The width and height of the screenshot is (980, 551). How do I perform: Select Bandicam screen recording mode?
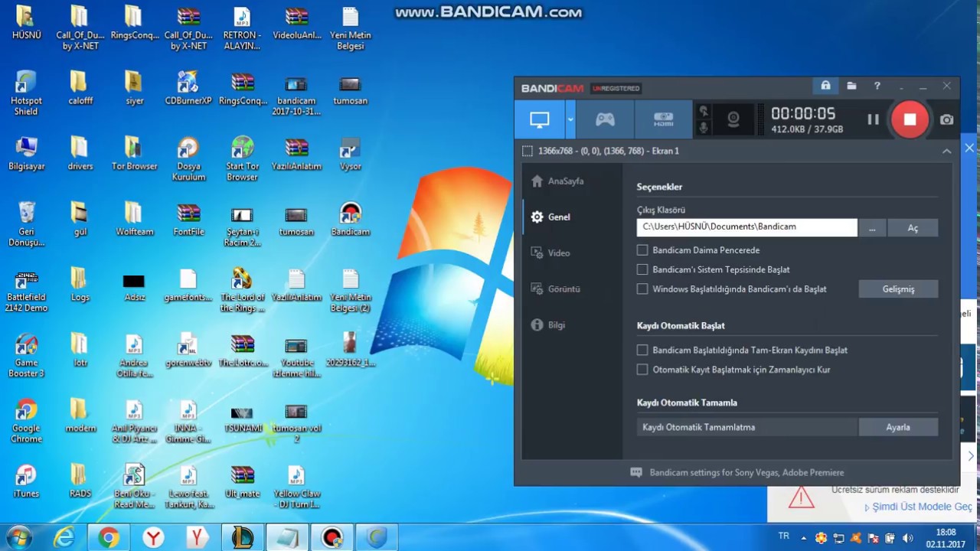(x=540, y=119)
